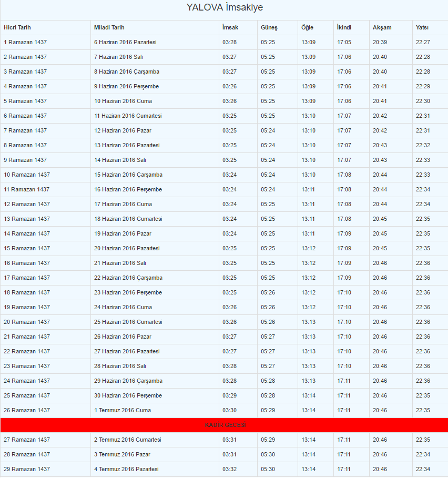Select the 1 Ramazan 1437 cell
Image resolution: width=448 pixels, height=479 pixels.
(x=25, y=42)
